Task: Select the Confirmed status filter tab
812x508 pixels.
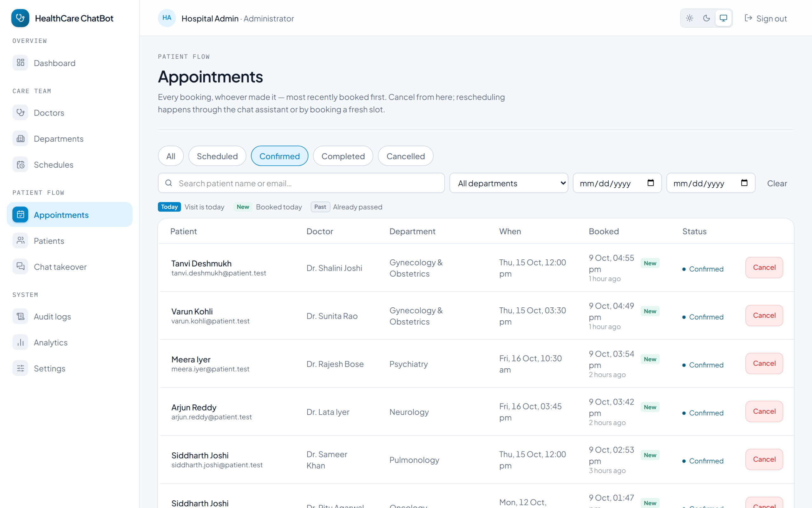Action: tap(279, 156)
